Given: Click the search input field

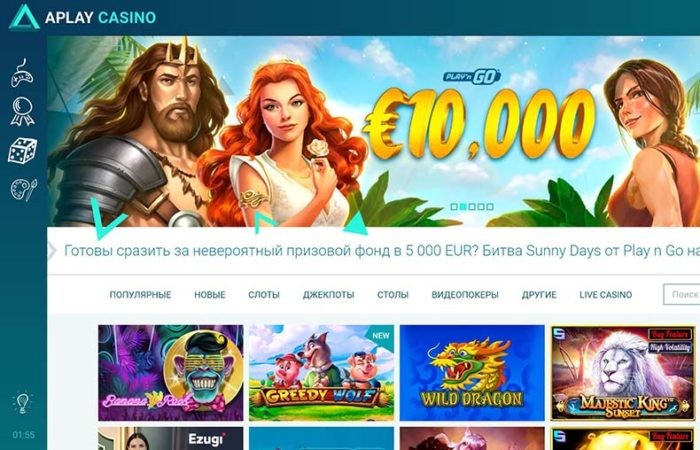Looking at the screenshot, I should point(682,295).
